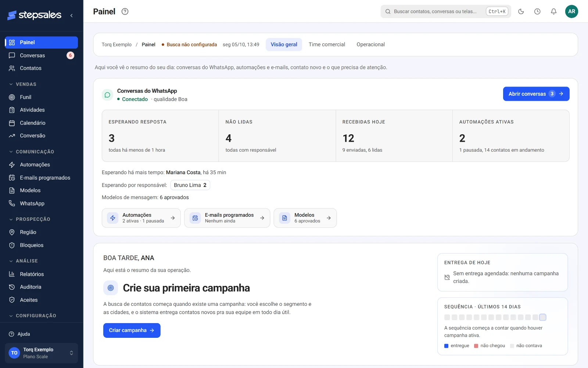Open the Modelos 6 aprovados card

[305, 218]
